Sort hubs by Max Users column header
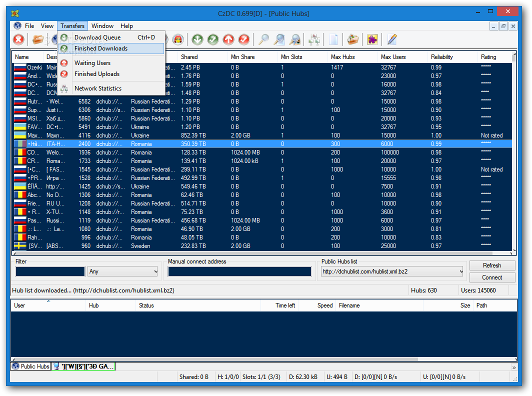 402,57
